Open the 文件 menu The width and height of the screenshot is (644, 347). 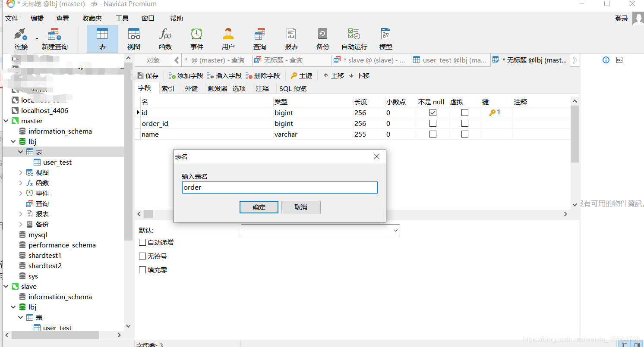(x=12, y=19)
